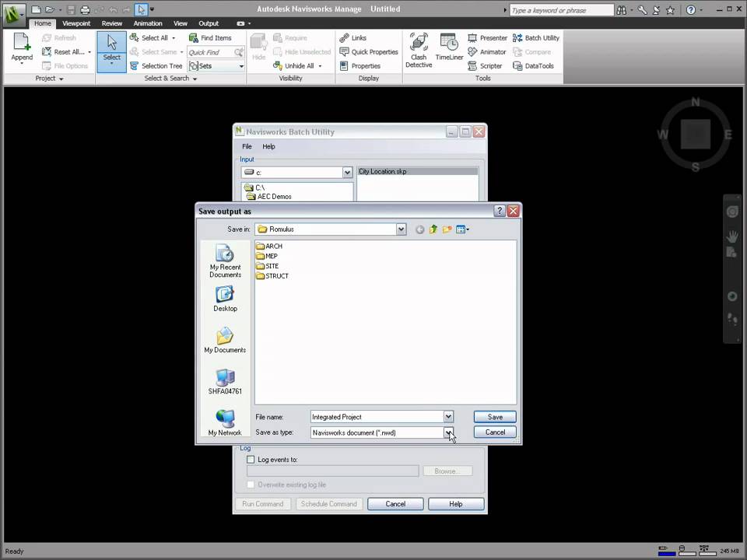Enable Log events to checkbox
Viewport: 747px width, 560px height.
[x=251, y=460]
